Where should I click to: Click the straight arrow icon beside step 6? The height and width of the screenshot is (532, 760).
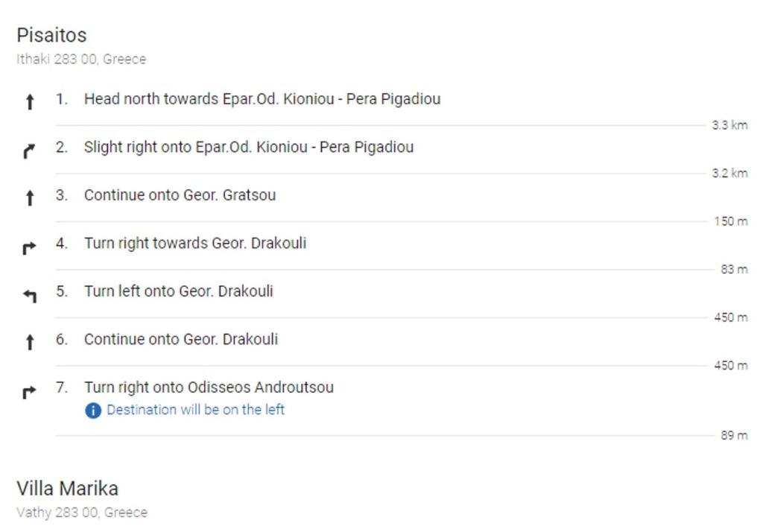coord(30,343)
